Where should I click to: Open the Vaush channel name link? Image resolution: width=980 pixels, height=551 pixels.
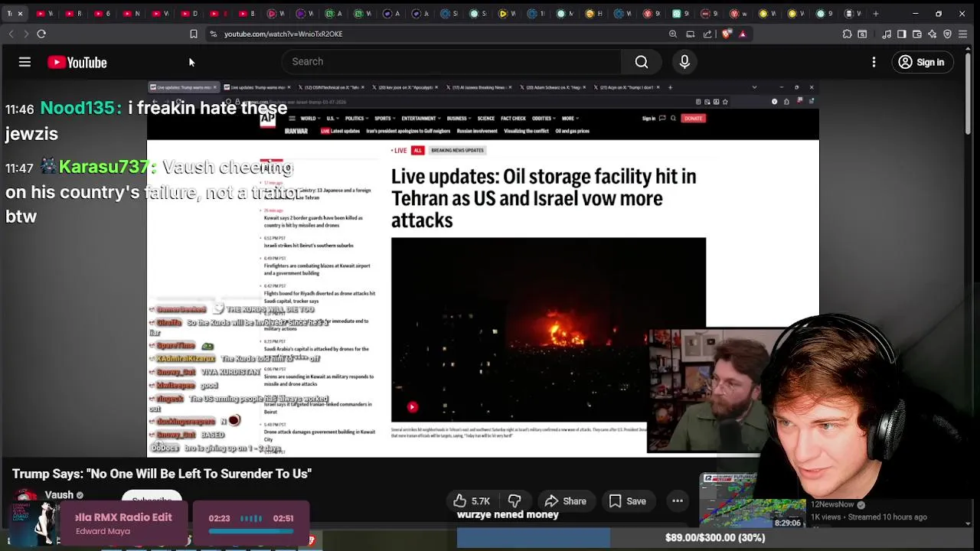(59, 495)
